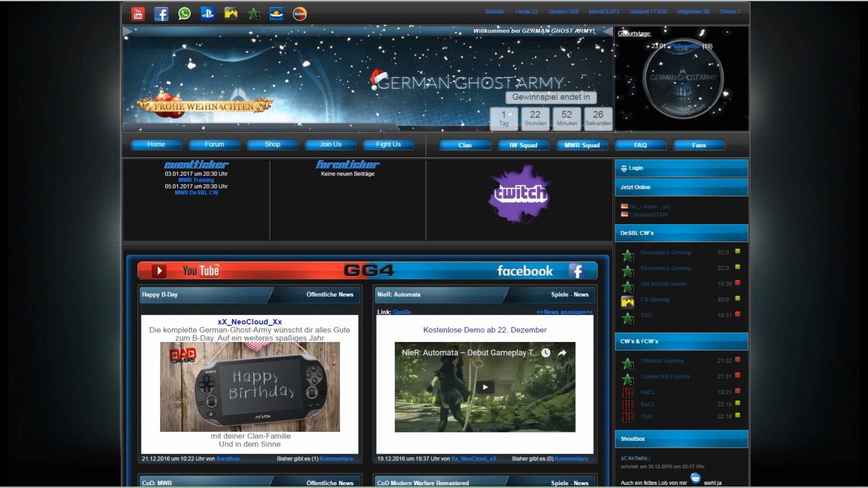The height and width of the screenshot is (488, 868).
Task: Open Kommentare link under NieR: Automata news
Action: click(x=571, y=459)
